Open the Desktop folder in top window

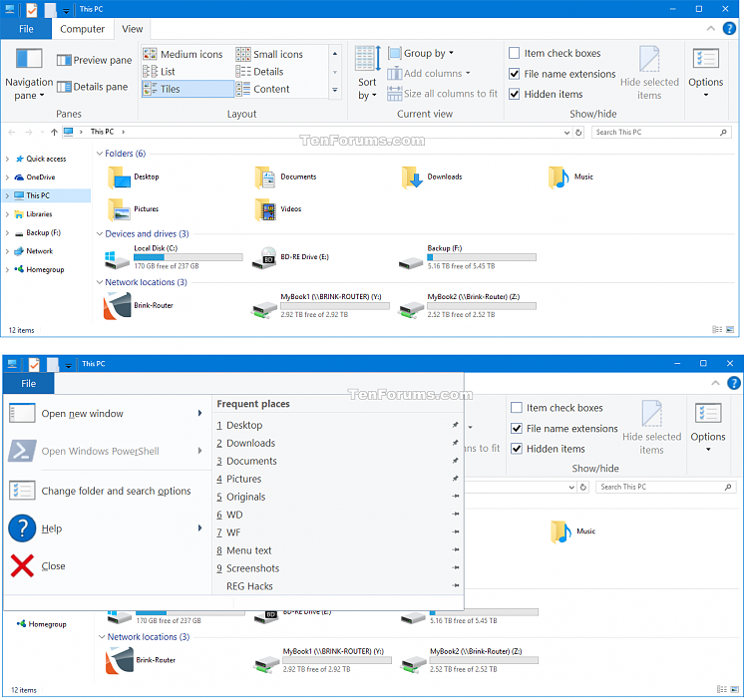coord(134,177)
